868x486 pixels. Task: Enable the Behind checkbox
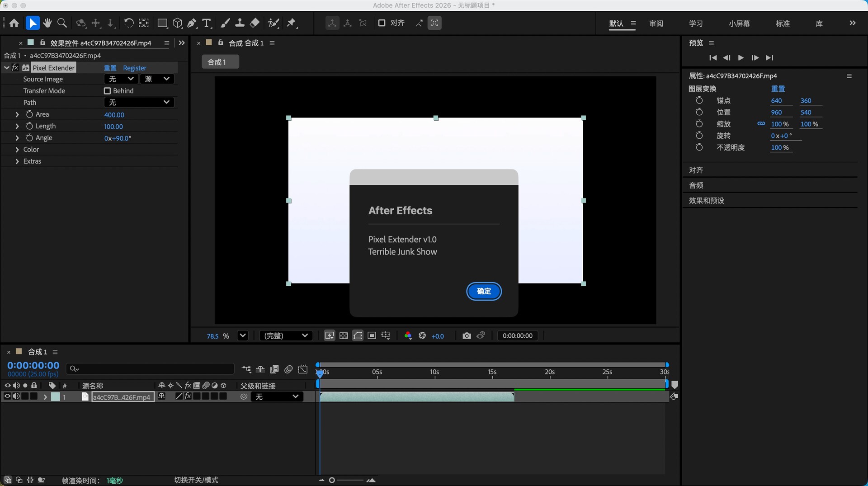[x=108, y=91]
